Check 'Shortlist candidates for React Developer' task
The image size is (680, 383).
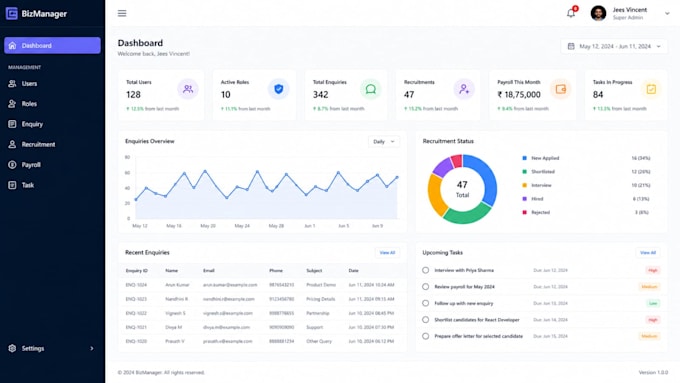pyautogui.click(x=425, y=320)
